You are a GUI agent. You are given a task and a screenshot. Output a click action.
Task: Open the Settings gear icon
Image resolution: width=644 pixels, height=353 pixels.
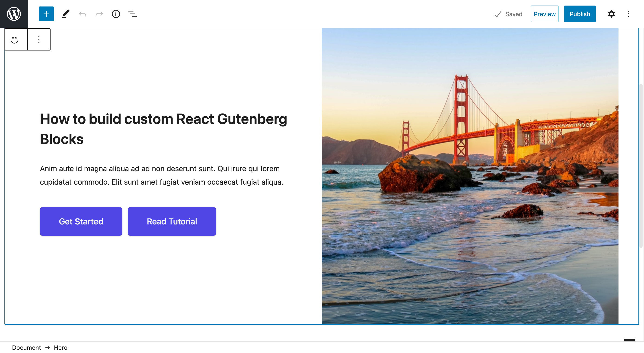(611, 13)
